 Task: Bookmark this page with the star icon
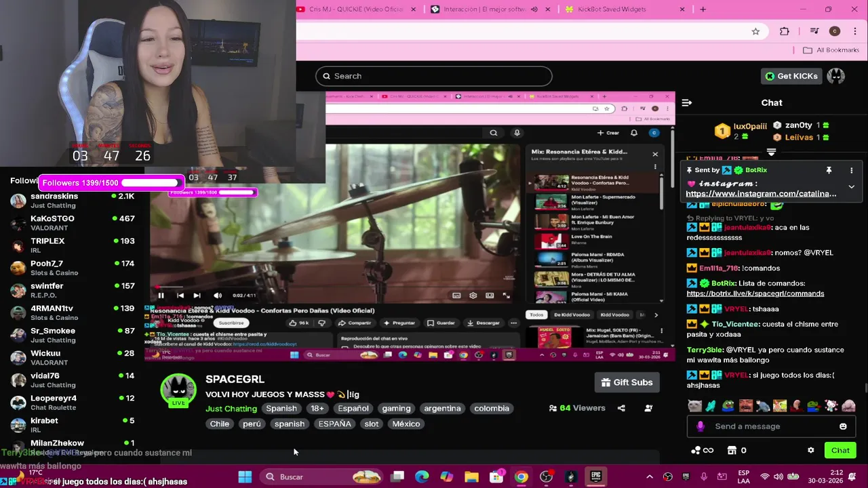[755, 31]
